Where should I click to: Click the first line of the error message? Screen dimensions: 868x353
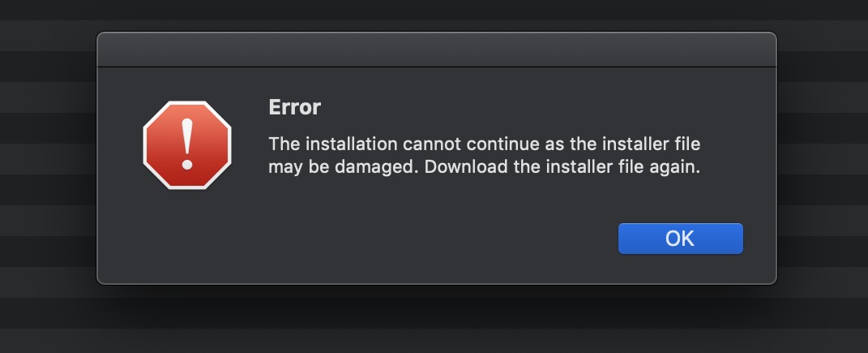click(x=484, y=145)
